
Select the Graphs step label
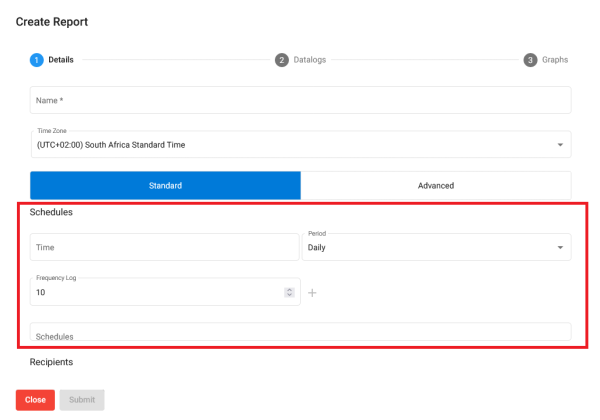(x=555, y=60)
